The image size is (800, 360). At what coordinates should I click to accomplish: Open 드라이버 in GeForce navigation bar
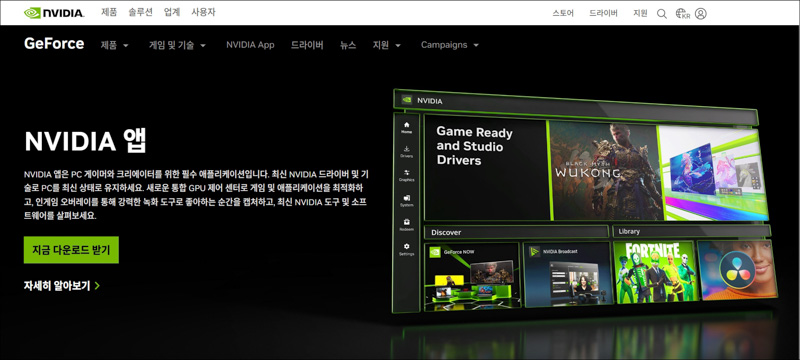click(x=307, y=45)
